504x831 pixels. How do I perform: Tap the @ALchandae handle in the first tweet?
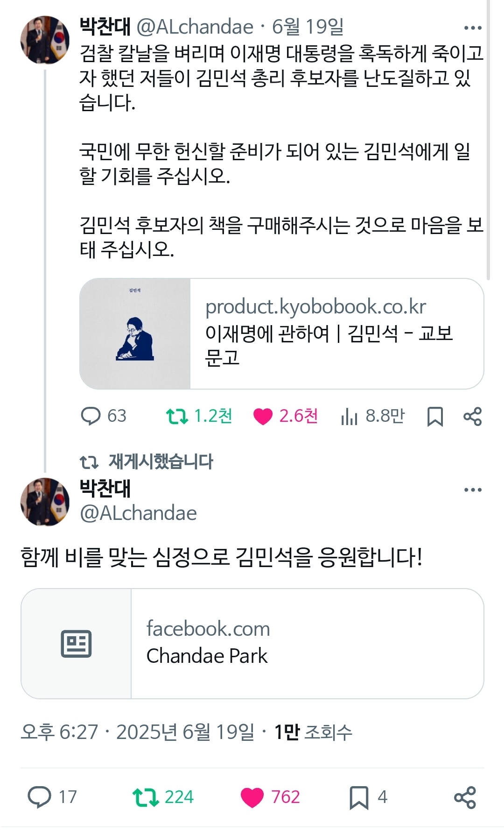(x=195, y=28)
